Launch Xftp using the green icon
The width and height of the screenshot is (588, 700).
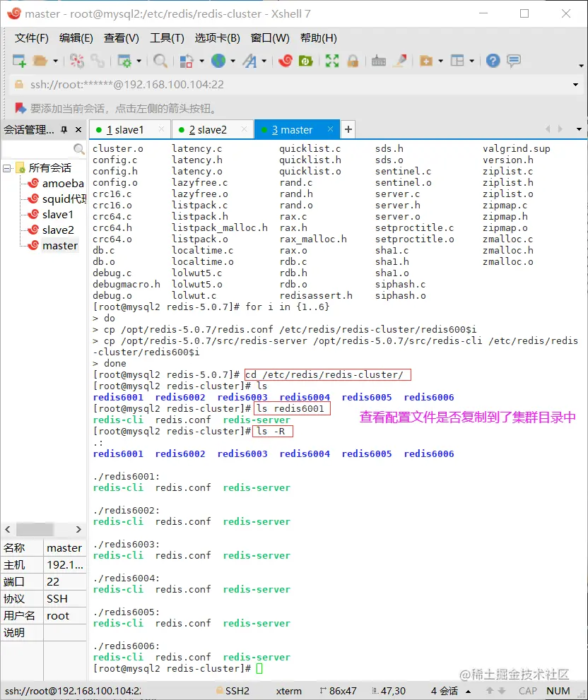coord(305,61)
